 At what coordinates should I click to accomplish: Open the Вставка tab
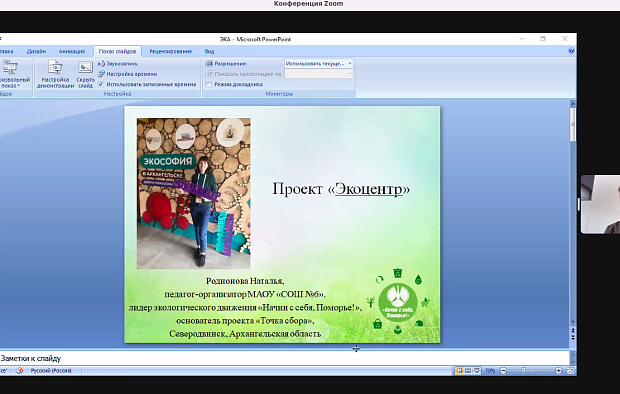7,51
